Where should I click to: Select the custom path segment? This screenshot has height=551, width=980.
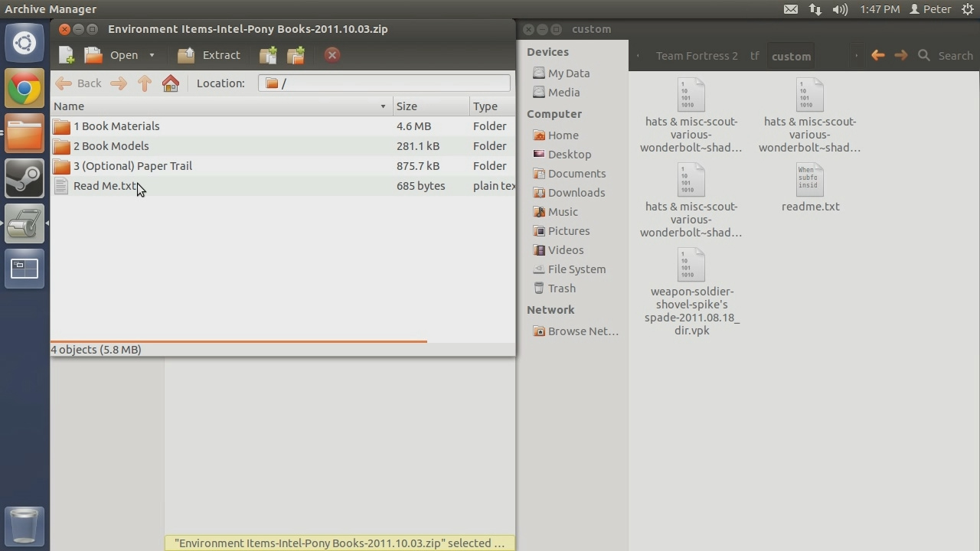coord(791,56)
